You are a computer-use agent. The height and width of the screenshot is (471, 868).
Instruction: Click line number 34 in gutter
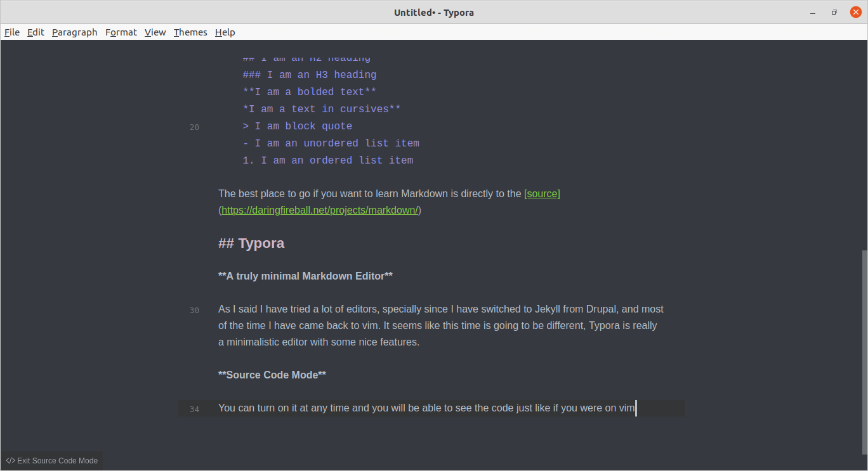(x=194, y=410)
